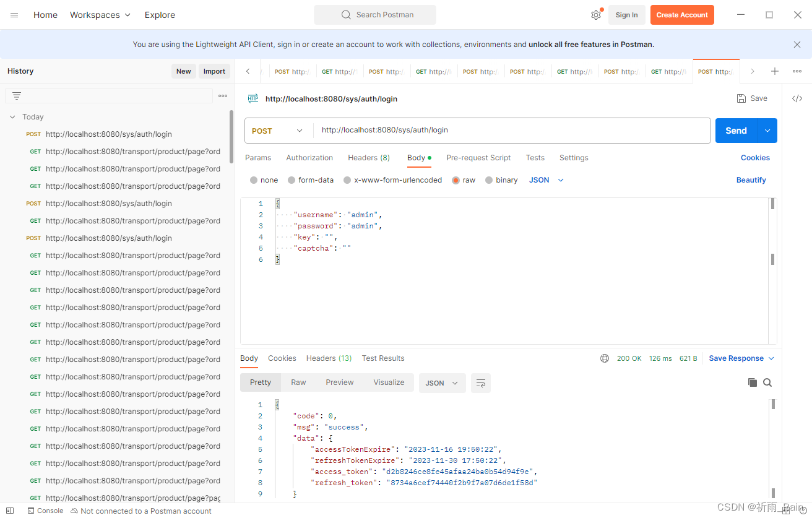Screen dimensions: 812x518
Task: Expand the Save Response dropdown arrow
Action: (771, 358)
